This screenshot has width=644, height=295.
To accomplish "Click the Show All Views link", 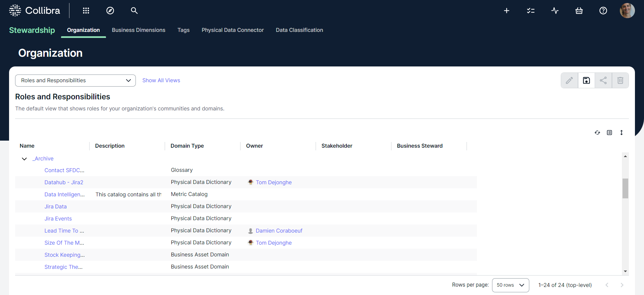I will pyautogui.click(x=161, y=81).
